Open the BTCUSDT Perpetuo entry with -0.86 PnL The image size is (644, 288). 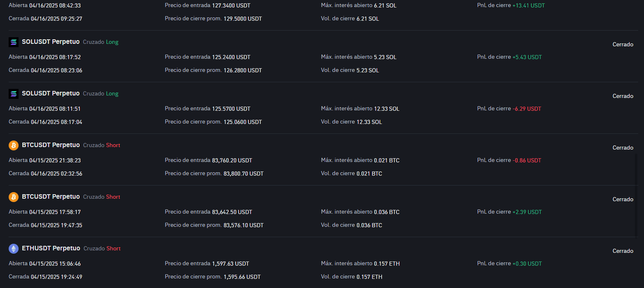[51, 145]
